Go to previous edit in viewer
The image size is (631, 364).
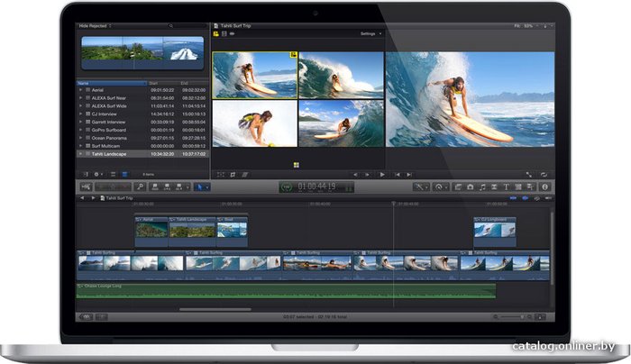398,175
